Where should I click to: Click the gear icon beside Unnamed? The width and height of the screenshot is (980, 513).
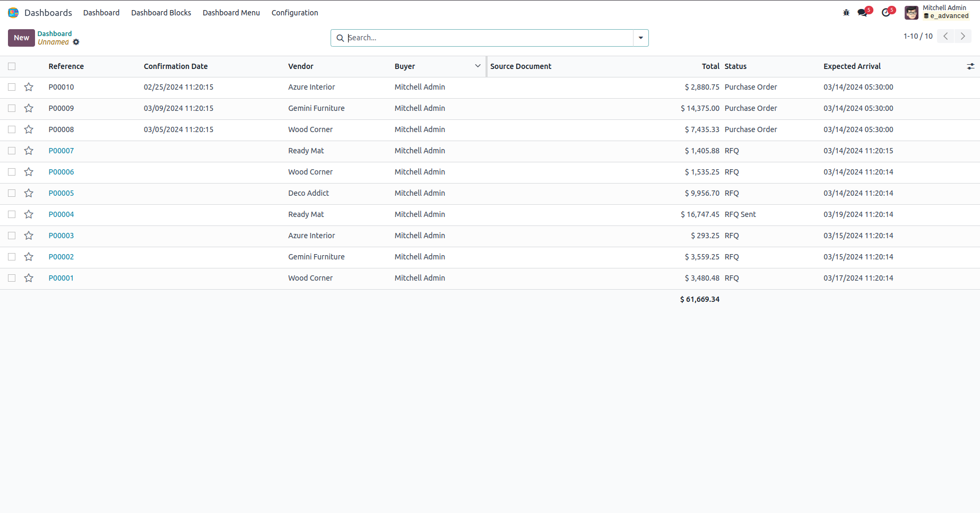point(76,42)
